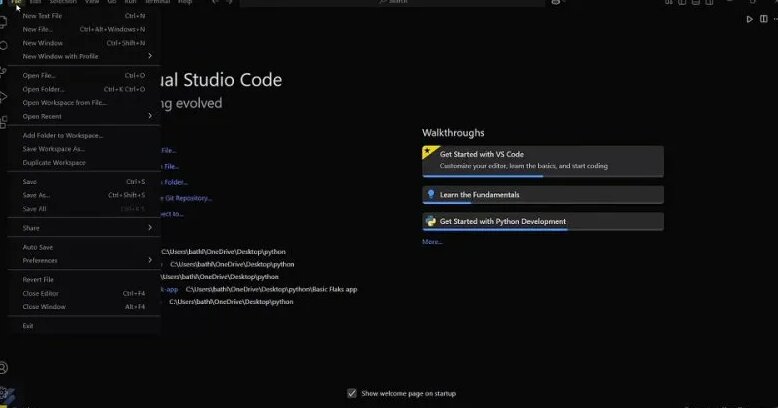Select New Window menu entry
Screen dimensions: 778x408
coord(84,43)
